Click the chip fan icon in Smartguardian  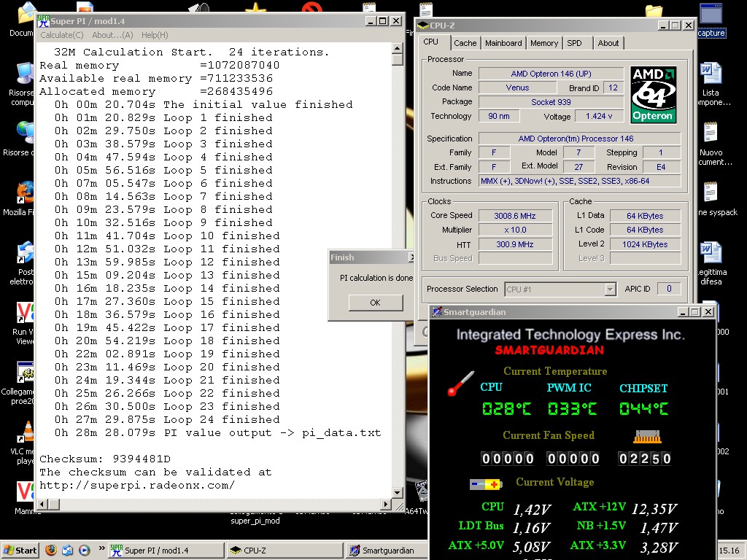pyautogui.click(x=648, y=437)
